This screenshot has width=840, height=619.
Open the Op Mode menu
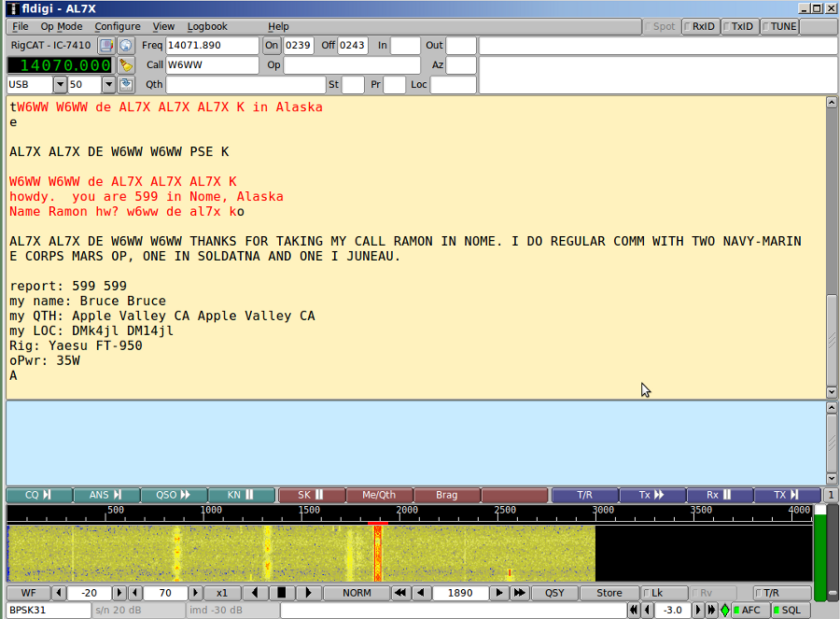61,26
